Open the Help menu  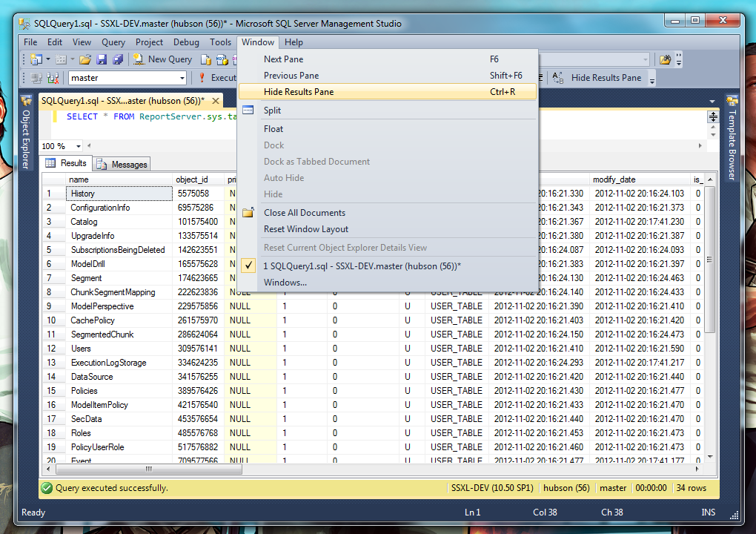coord(294,42)
